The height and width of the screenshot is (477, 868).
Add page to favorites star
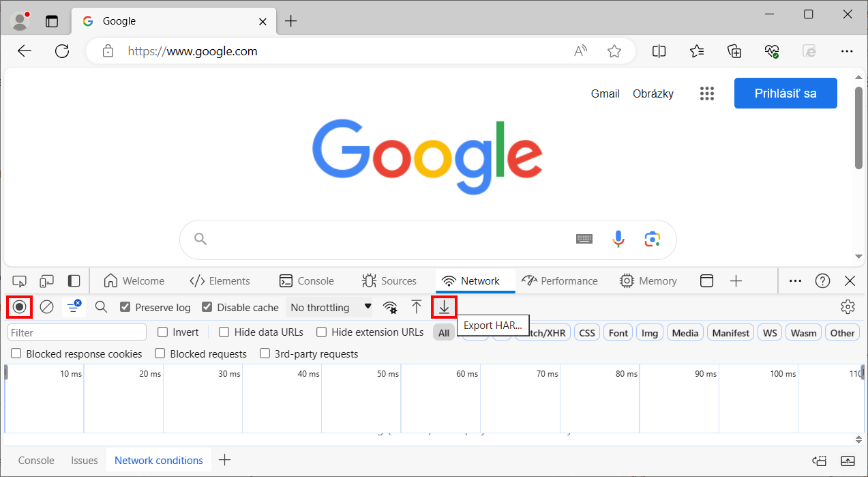click(x=614, y=51)
